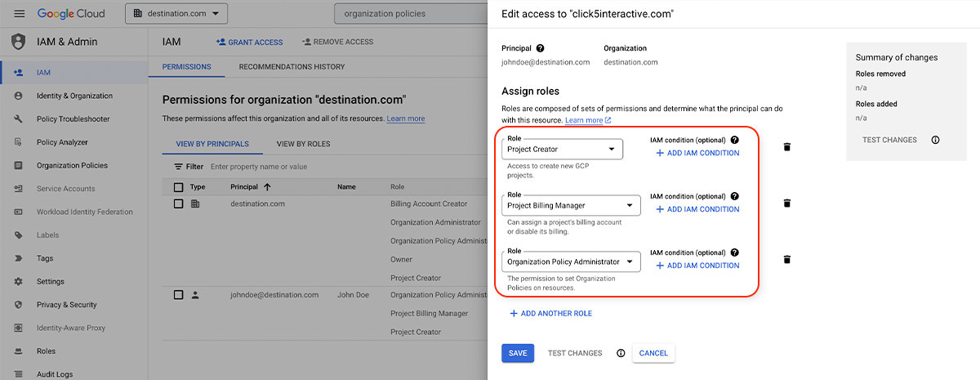Viewport: 980px width, 380px height.
Task: Delete the Organization Policy Administrator role
Action: [x=787, y=259]
